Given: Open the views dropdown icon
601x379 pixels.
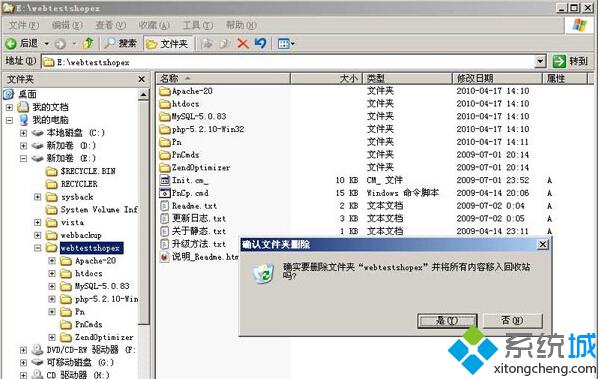Looking at the screenshot, I should coord(286,44).
